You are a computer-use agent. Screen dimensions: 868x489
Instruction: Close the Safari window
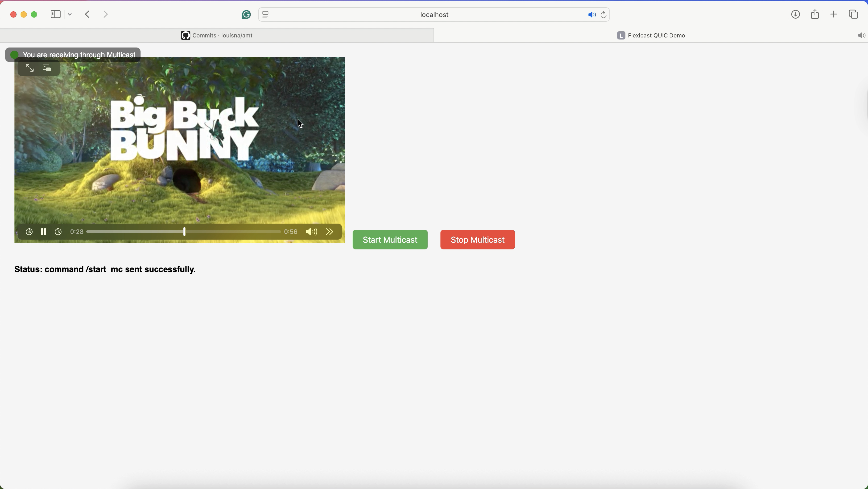click(13, 15)
